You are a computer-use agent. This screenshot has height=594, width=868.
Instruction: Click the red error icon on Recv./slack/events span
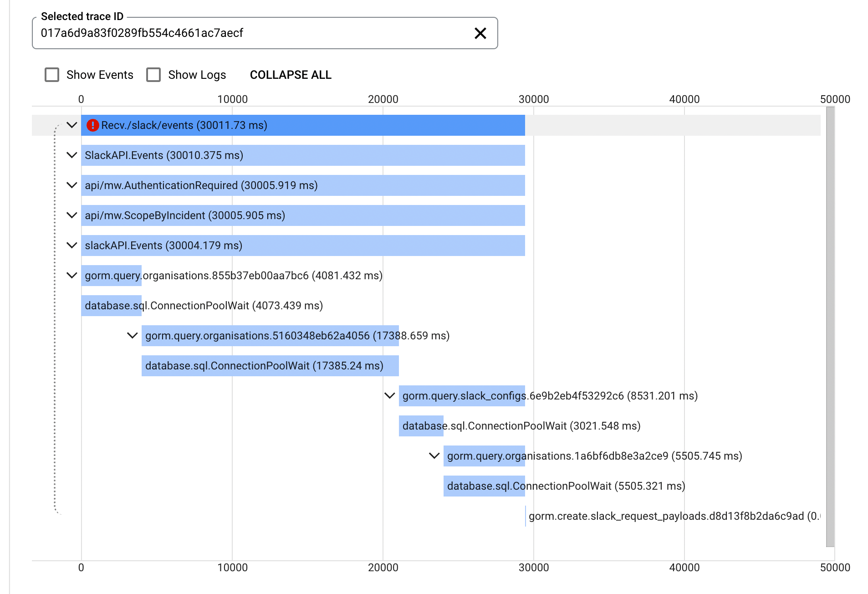(x=93, y=125)
